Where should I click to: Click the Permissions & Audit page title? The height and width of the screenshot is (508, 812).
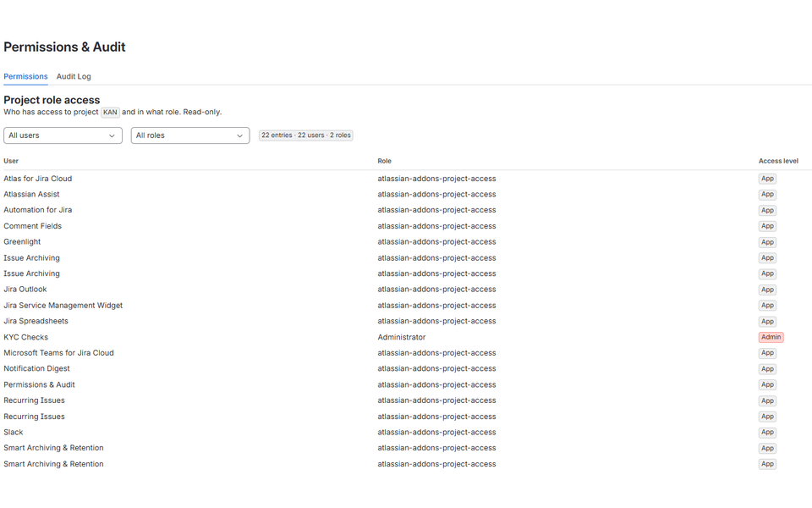[x=65, y=47]
